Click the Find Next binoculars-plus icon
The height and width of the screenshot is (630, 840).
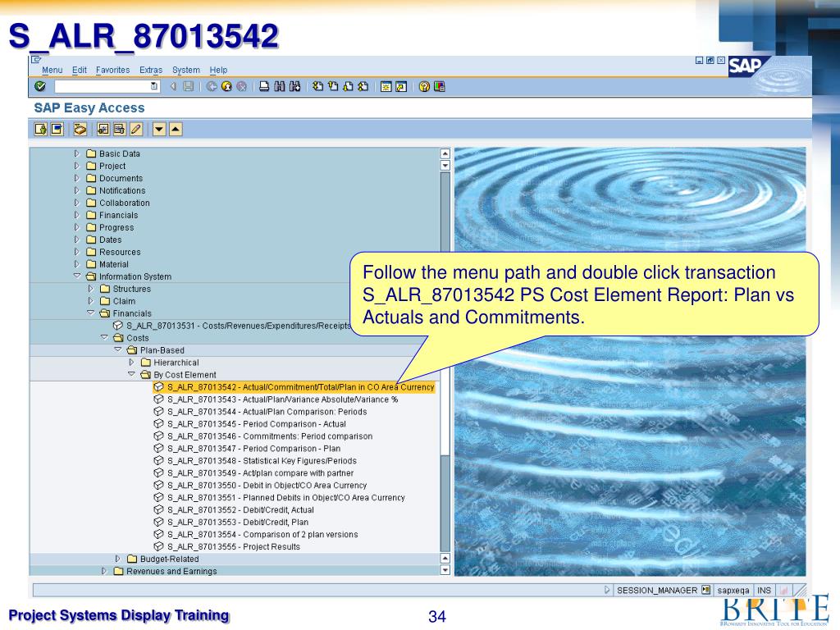(x=294, y=86)
